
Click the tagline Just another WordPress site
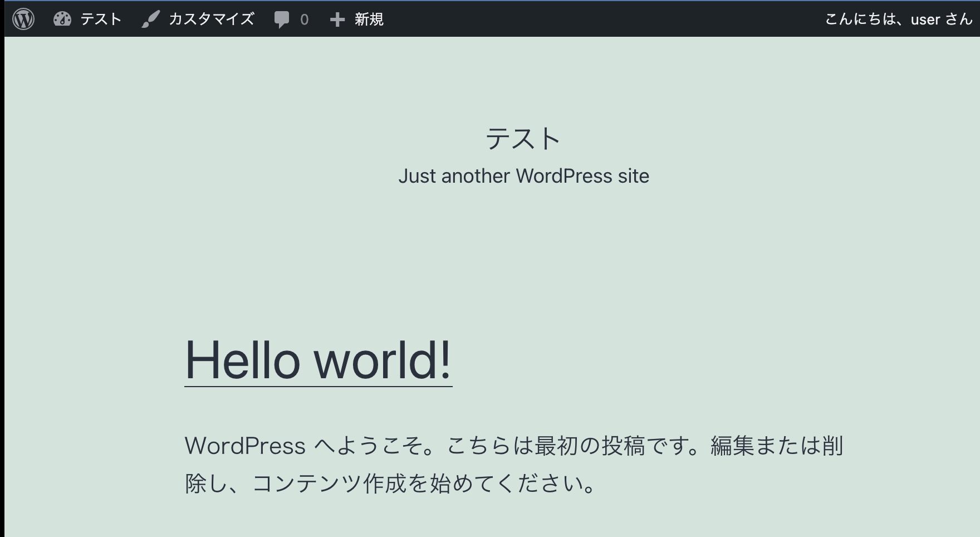524,176
